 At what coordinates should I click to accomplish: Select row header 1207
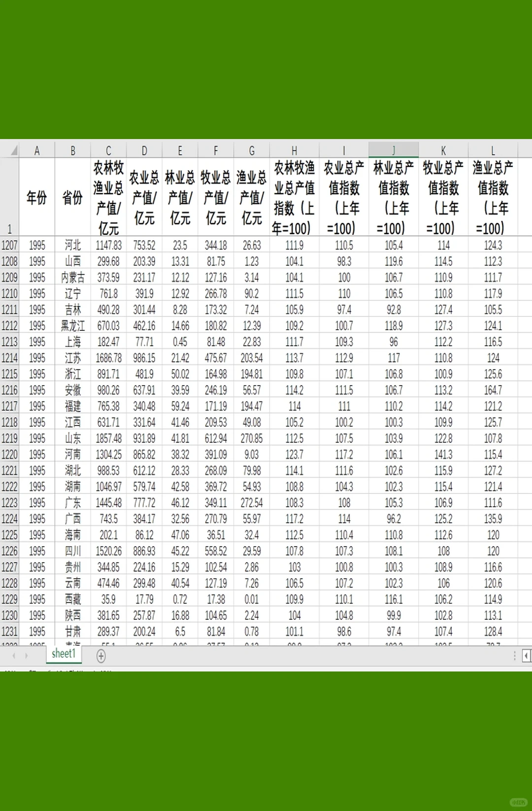click(x=9, y=245)
